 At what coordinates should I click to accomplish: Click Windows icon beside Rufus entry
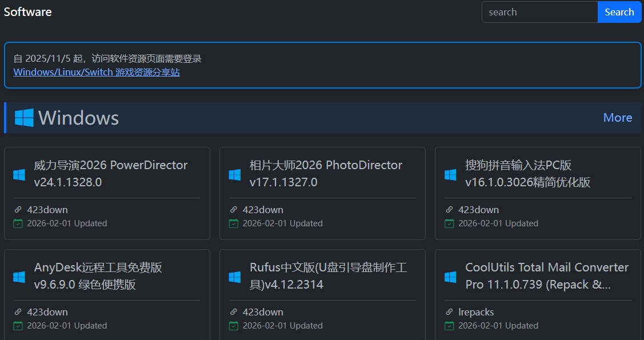[x=235, y=277]
